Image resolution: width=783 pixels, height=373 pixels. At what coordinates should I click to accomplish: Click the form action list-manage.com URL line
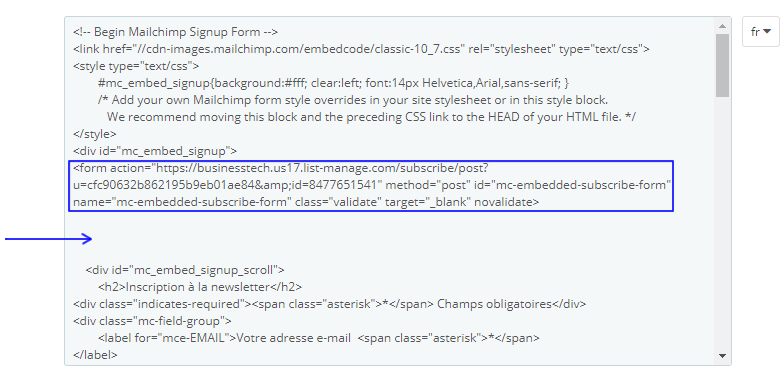pos(281,168)
